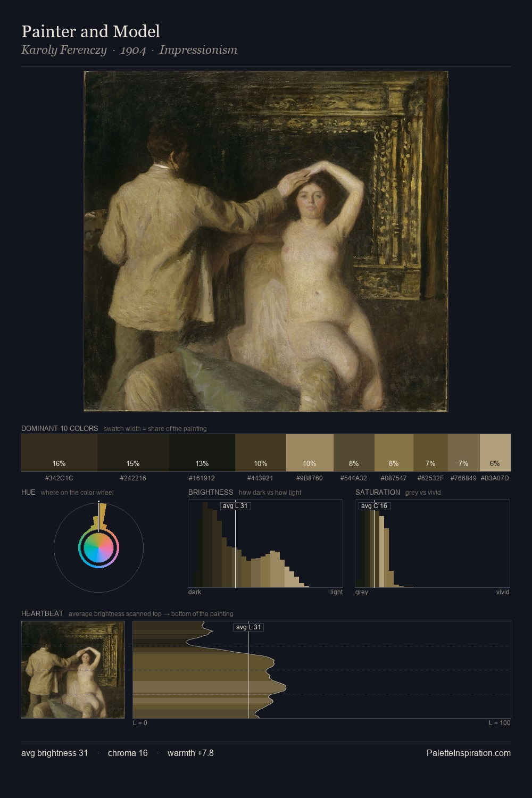532x798 pixels.
Task: Click the 'L = 100' axis label
Action: coord(500,723)
